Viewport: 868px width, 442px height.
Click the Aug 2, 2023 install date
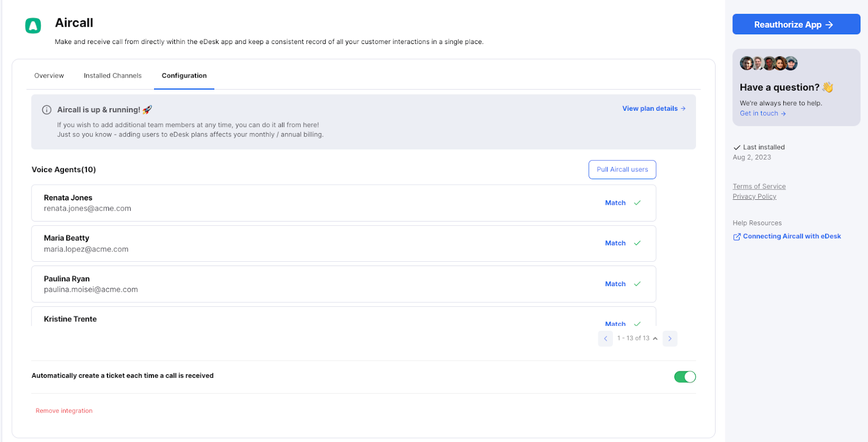751,157
